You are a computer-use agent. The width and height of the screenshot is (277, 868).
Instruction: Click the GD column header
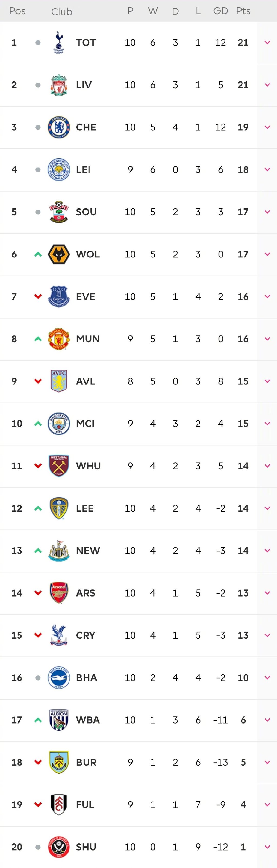220,11
